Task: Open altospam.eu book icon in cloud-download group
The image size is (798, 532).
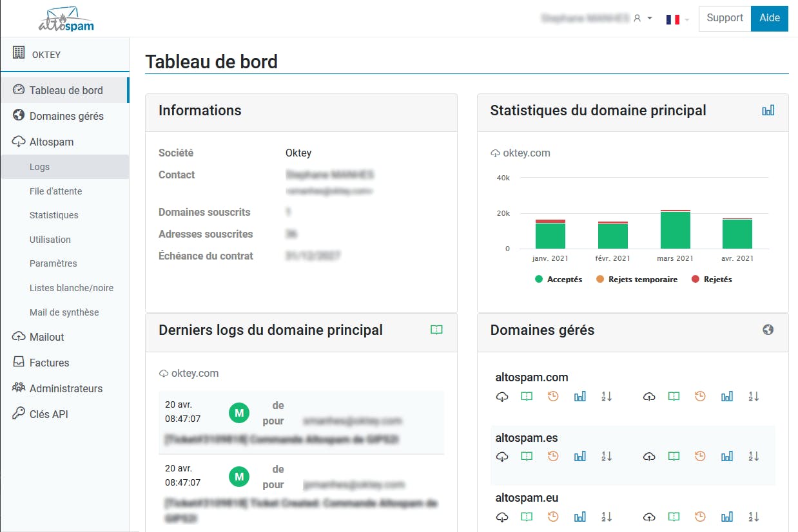Action: [x=527, y=517]
